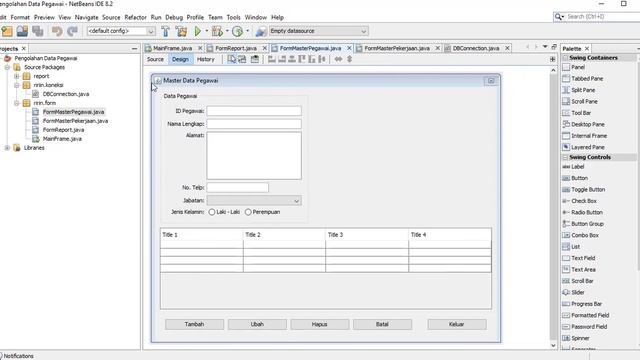Pick Combo Box from the Palette
Screen dimensions: 640x360
(580, 235)
